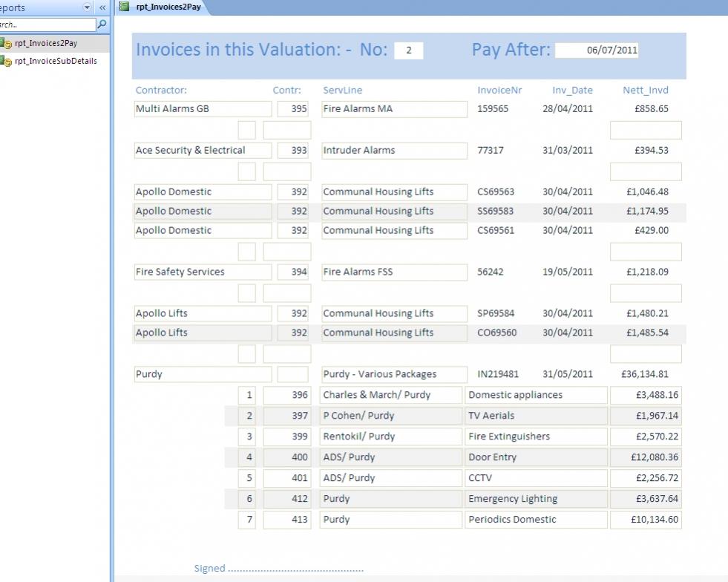The image size is (728, 582).
Task: Click the amount £12,080.36
Action: pyautogui.click(x=646, y=457)
